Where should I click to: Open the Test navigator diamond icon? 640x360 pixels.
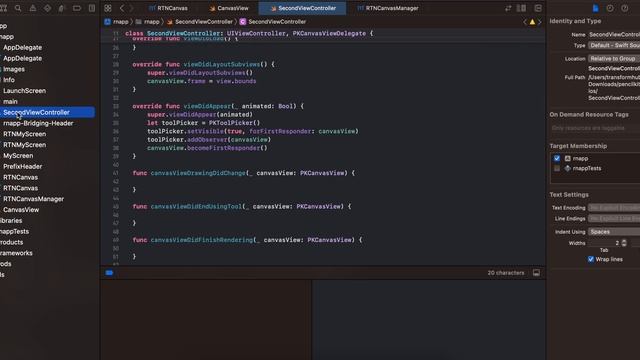(47, 8)
